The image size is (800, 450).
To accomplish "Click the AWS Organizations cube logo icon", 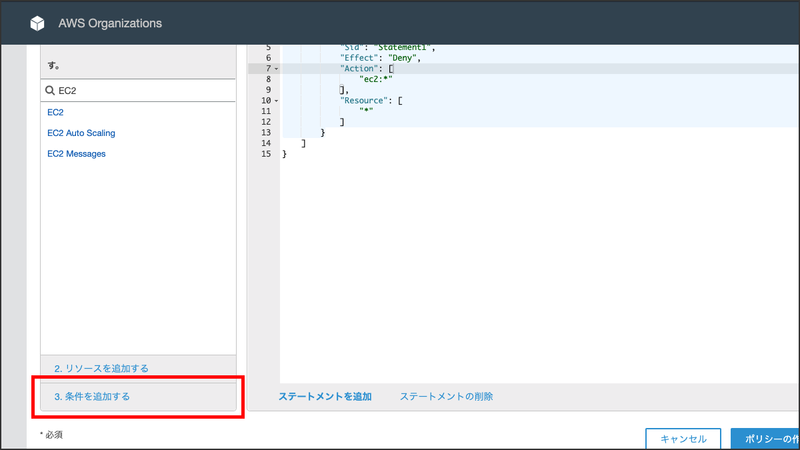I will point(37,23).
